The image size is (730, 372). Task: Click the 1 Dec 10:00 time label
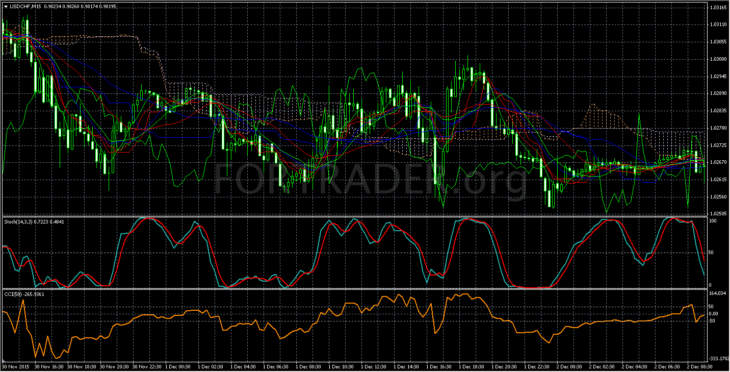click(342, 367)
